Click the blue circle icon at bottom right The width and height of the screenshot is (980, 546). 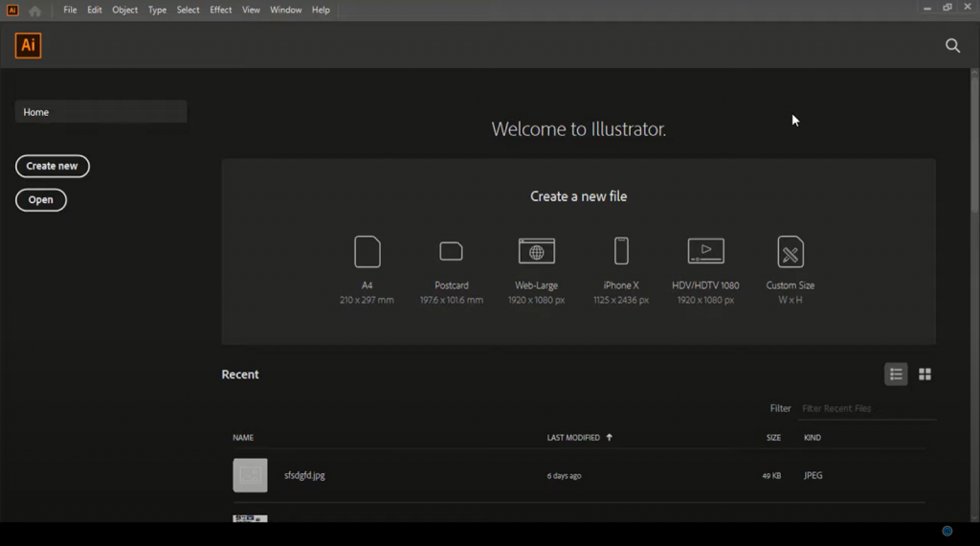(947, 531)
